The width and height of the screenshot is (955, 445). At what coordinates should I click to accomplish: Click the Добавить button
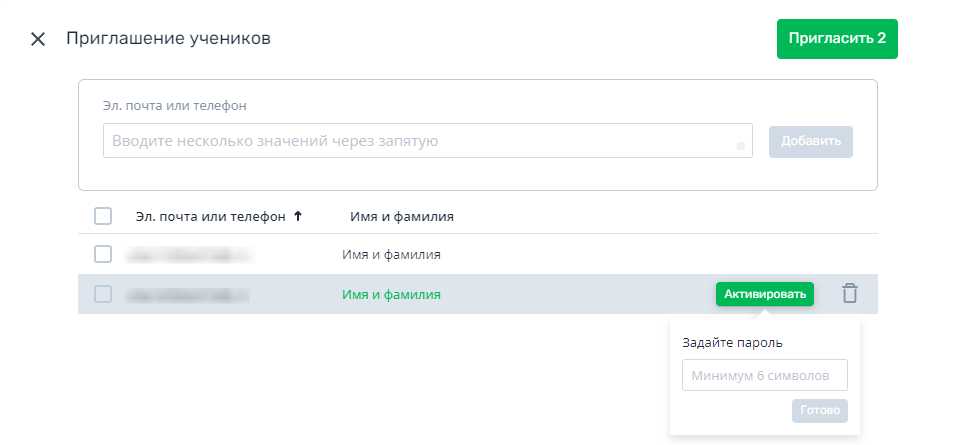click(x=811, y=141)
